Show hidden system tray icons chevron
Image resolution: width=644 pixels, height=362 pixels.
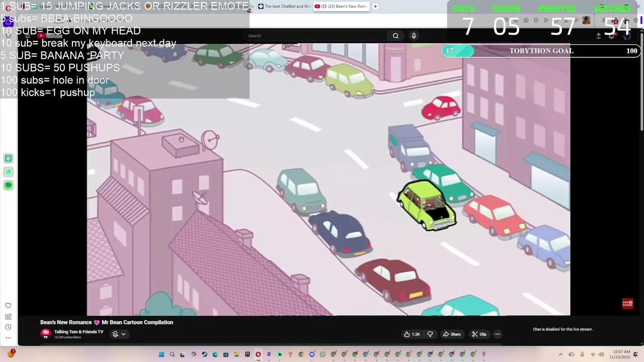[560, 354]
